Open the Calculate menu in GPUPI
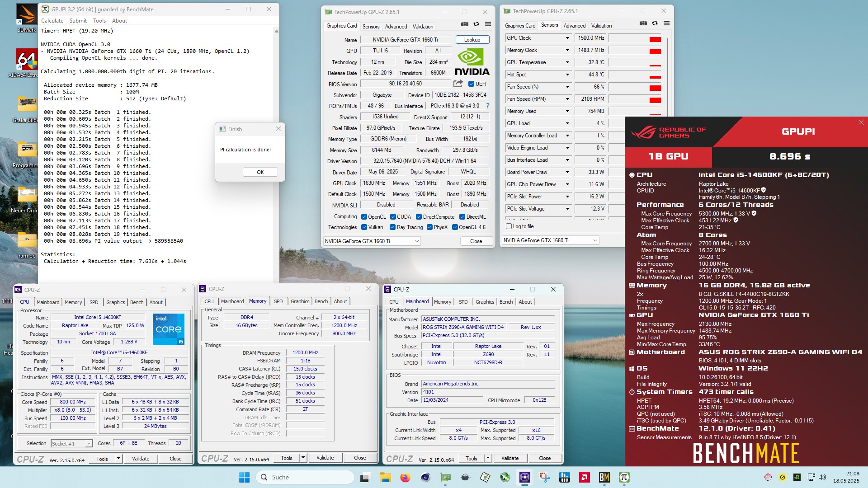The height and width of the screenshot is (488, 868). click(52, 21)
